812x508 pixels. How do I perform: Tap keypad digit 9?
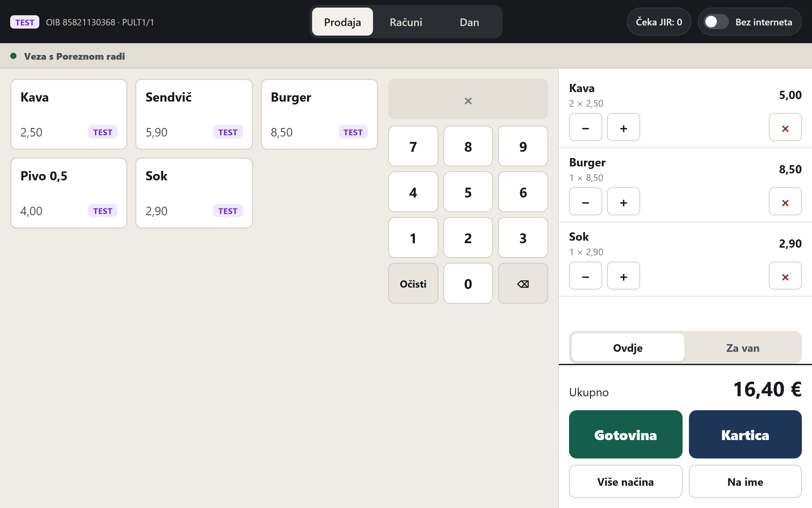523,146
